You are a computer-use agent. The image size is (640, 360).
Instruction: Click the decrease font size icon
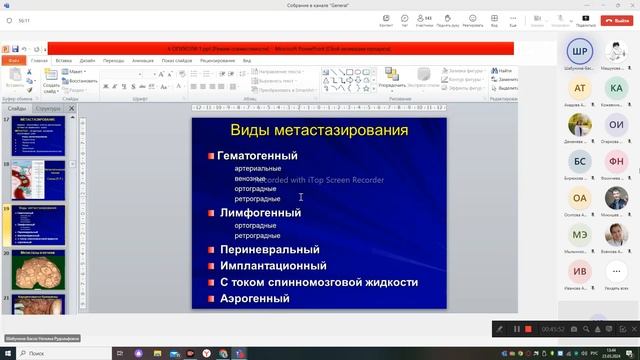click(x=170, y=74)
